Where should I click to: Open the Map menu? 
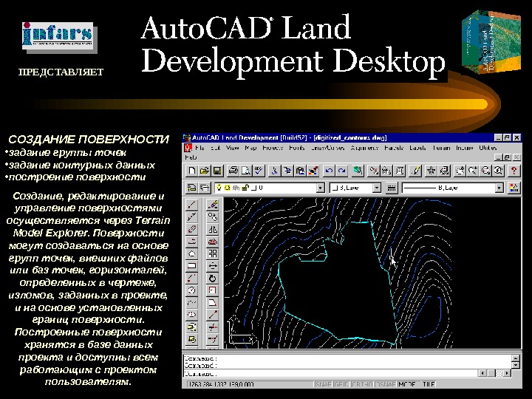tap(250, 148)
